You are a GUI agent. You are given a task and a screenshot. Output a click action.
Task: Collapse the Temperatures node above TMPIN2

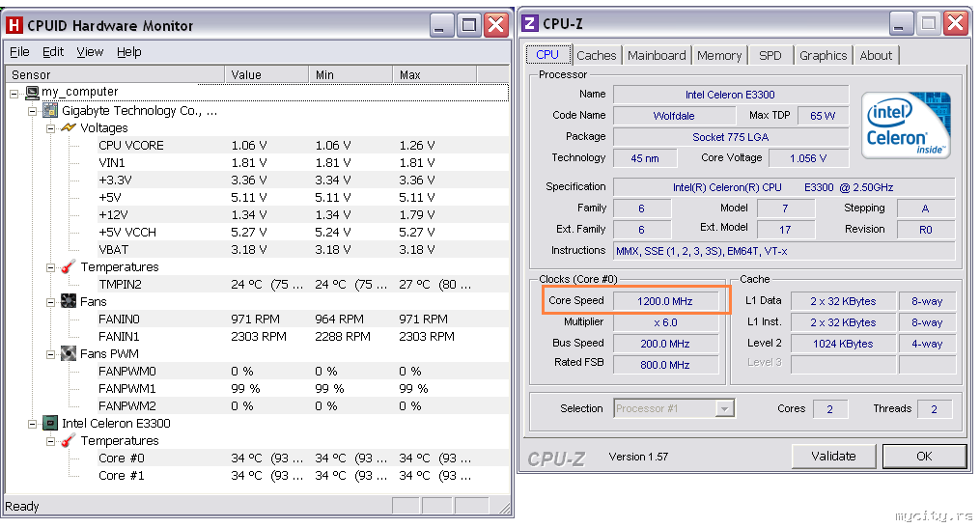[x=50, y=267]
